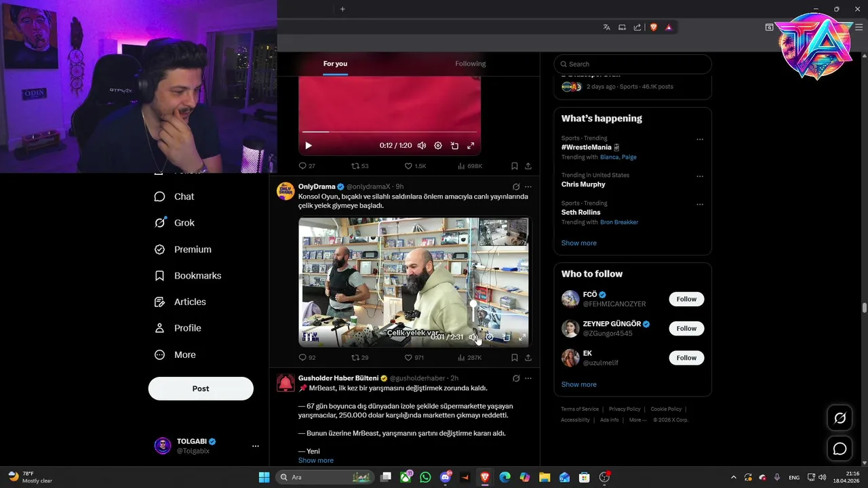View analytics of the 287K views post
This screenshot has width=868, height=488.
[470, 358]
